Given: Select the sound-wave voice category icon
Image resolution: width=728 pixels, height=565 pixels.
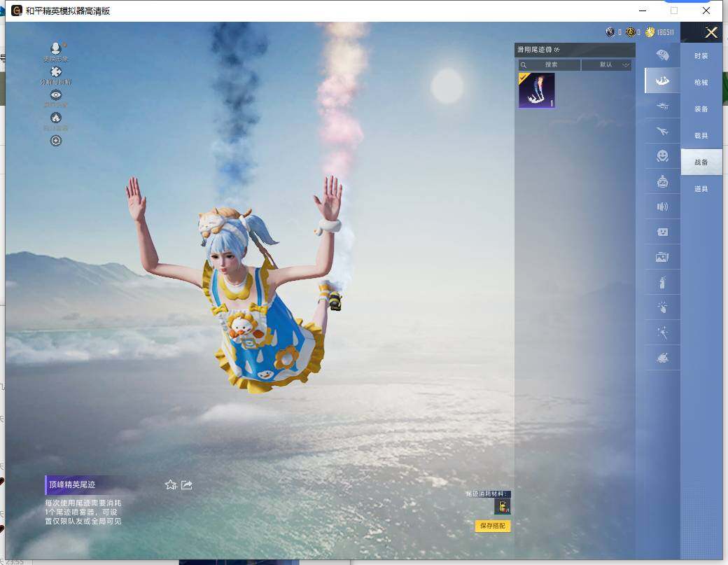Looking at the screenshot, I should [662, 207].
